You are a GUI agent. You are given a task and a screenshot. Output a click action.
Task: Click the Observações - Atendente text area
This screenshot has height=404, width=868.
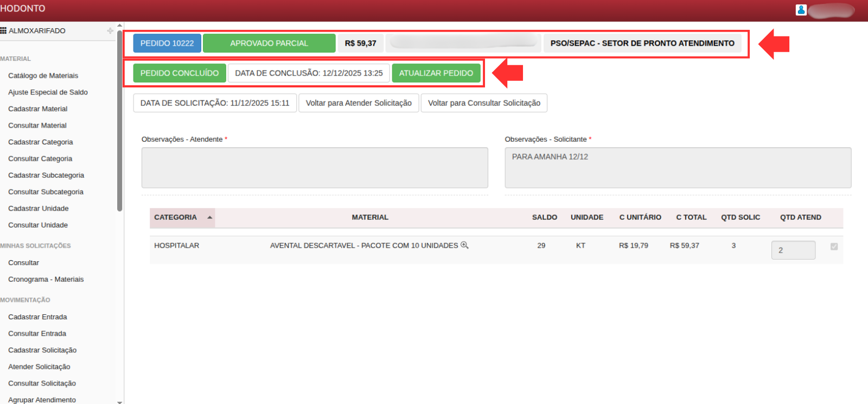click(x=315, y=168)
